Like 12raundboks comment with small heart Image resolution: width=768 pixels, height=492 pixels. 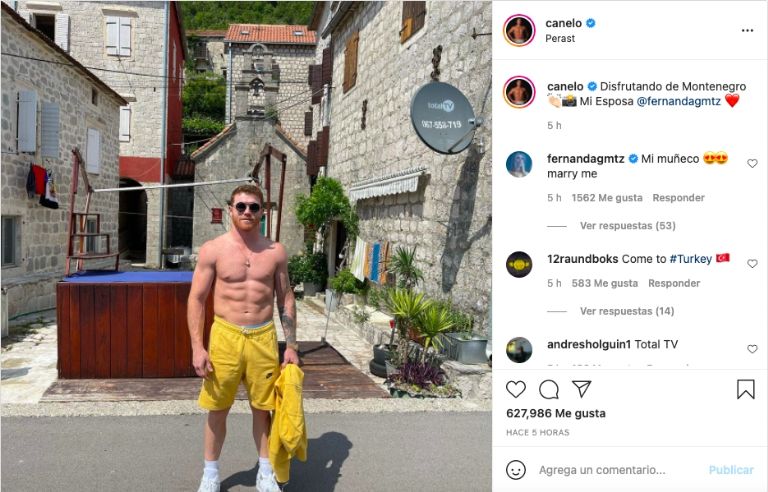752,264
